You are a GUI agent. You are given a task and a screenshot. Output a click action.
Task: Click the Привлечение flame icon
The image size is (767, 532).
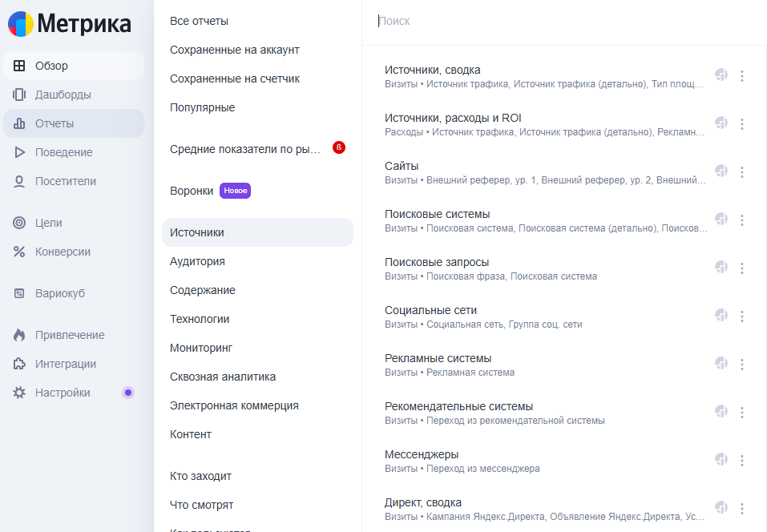(19, 335)
